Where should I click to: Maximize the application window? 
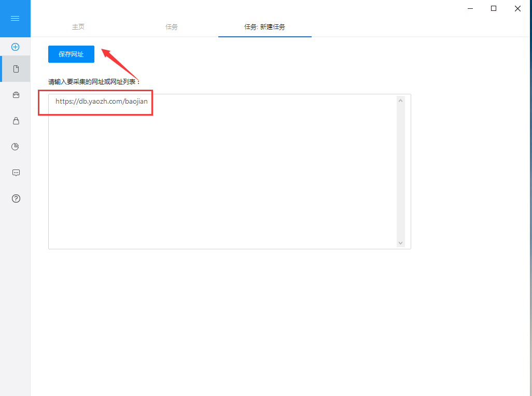click(494, 8)
